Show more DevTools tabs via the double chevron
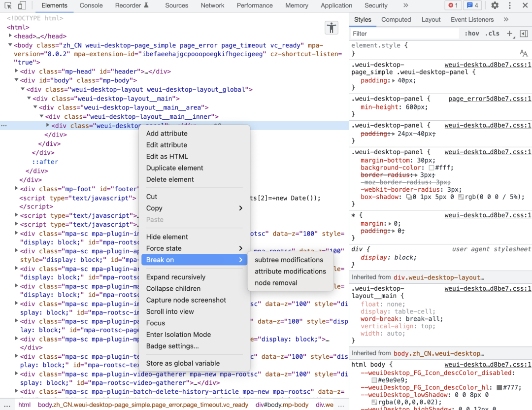Screen dimensions: 532x410 [406, 5]
